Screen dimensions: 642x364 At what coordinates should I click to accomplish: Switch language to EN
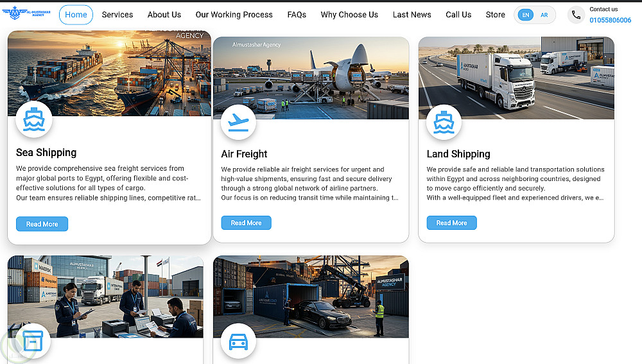pyautogui.click(x=526, y=15)
